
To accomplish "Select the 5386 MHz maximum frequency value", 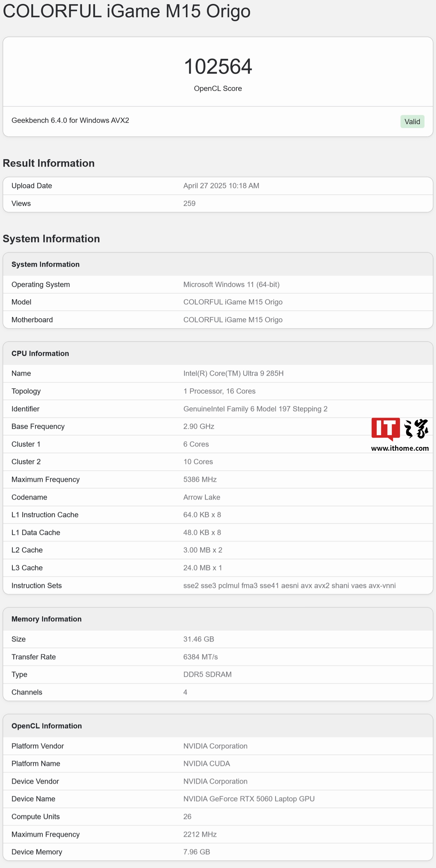I will pos(200,479).
